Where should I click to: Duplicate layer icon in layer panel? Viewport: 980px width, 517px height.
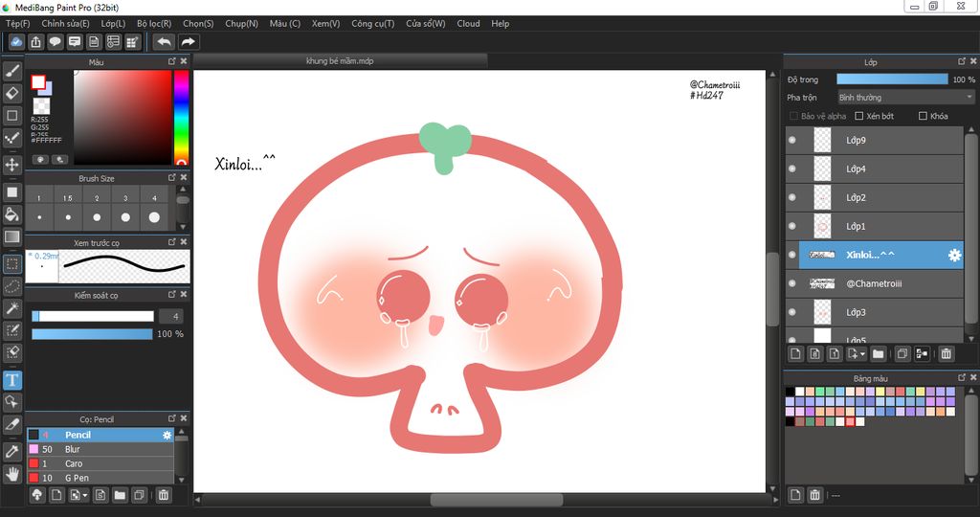click(x=902, y=354)
